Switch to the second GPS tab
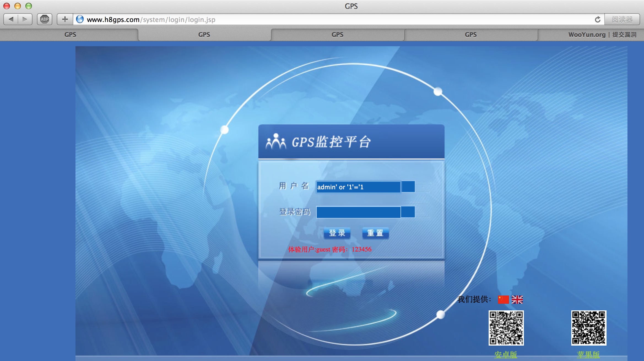Viewport: 644px width, 361px height. click(204, 35)
